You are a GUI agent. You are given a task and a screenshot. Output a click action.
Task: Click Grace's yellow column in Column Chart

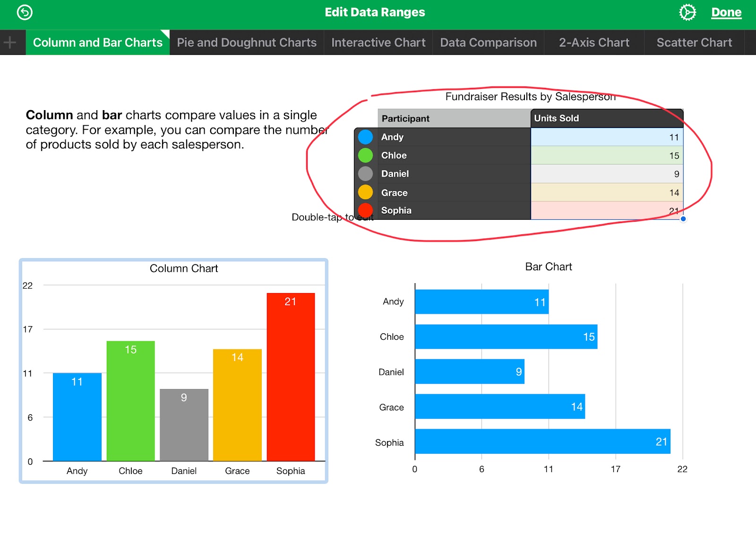point(237,405)
